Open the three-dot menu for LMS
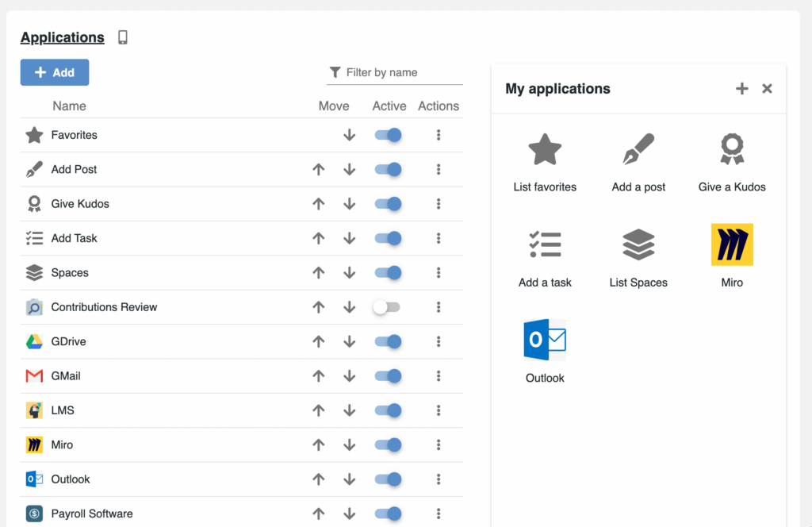This screenshot has width=812, height=527. pos(439,410)
